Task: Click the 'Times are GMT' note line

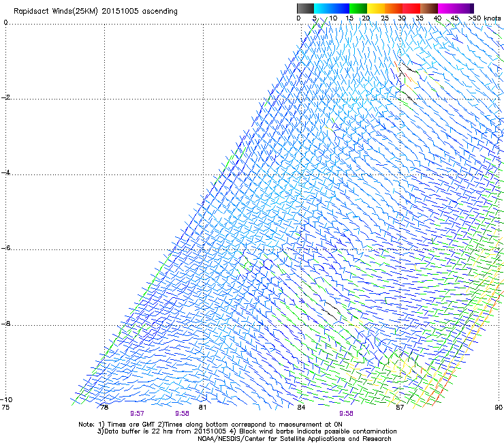Action: click(x=210, y=425)
